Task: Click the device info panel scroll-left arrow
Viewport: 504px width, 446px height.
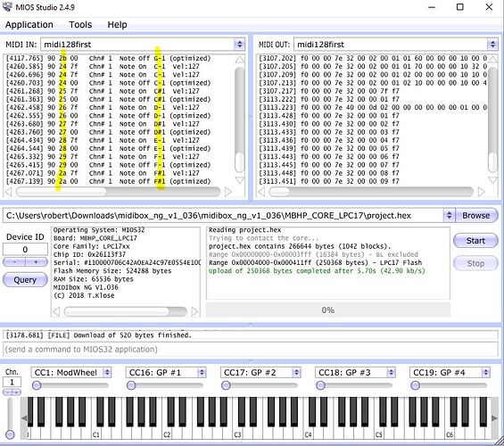Action: [x=56, y=311]
